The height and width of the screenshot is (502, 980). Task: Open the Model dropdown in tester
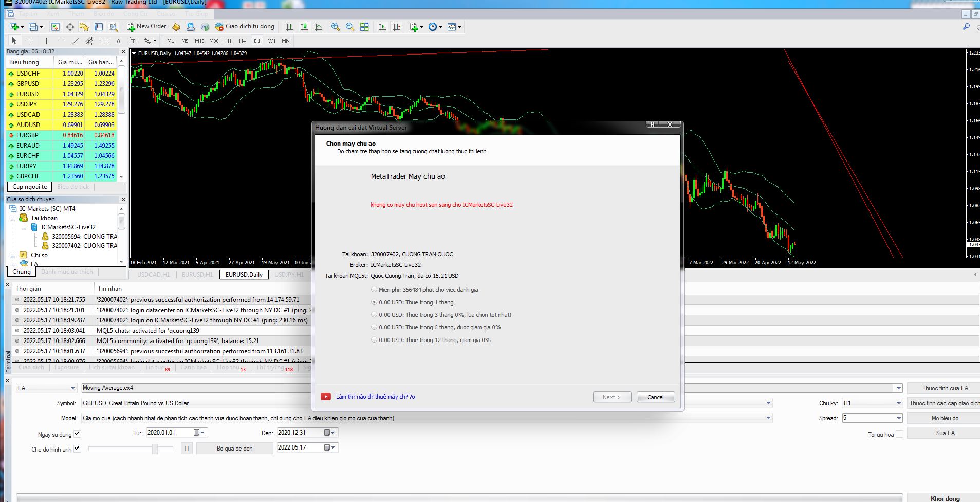tap(768, 418)
